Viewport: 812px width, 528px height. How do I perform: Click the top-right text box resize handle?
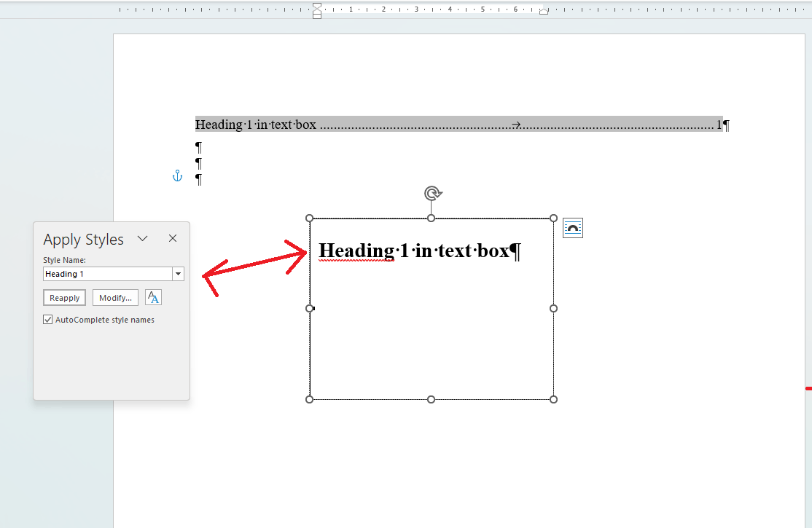pyautogui.click(x=553, y=218)
